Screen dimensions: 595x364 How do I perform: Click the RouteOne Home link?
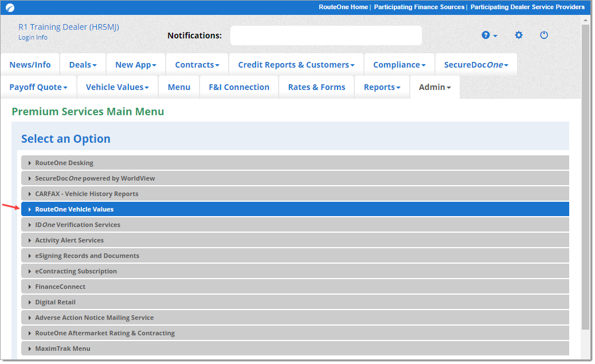pos(343,7)
